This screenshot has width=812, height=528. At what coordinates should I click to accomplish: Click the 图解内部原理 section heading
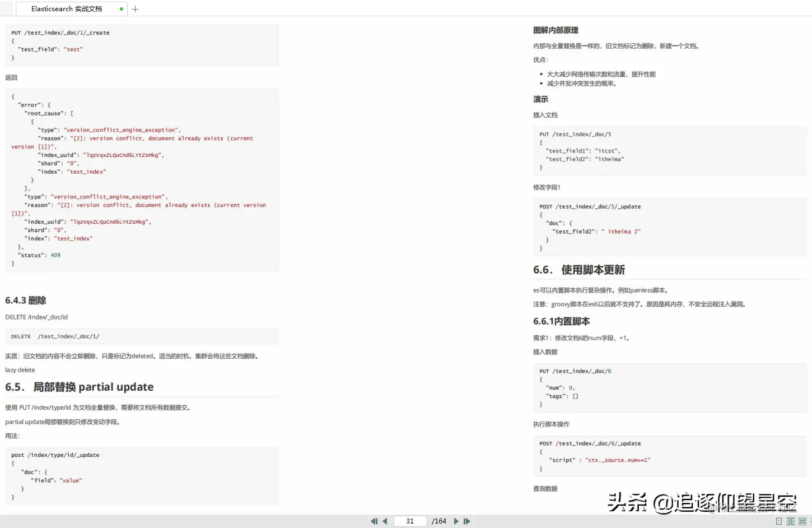click(x=555, y=30)
